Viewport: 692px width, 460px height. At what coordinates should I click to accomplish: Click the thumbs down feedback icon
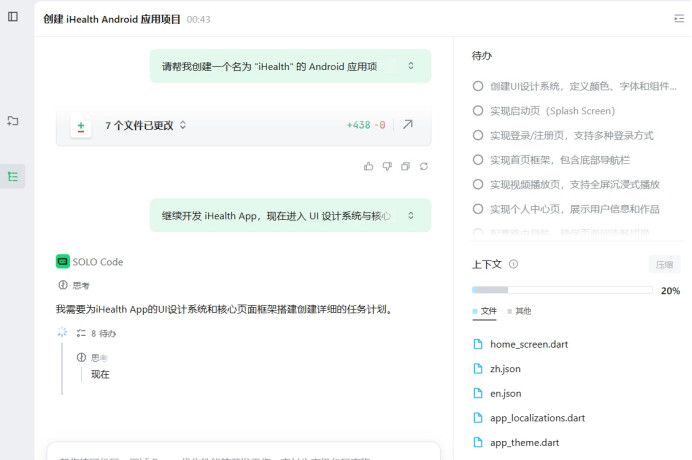(387, 166)
